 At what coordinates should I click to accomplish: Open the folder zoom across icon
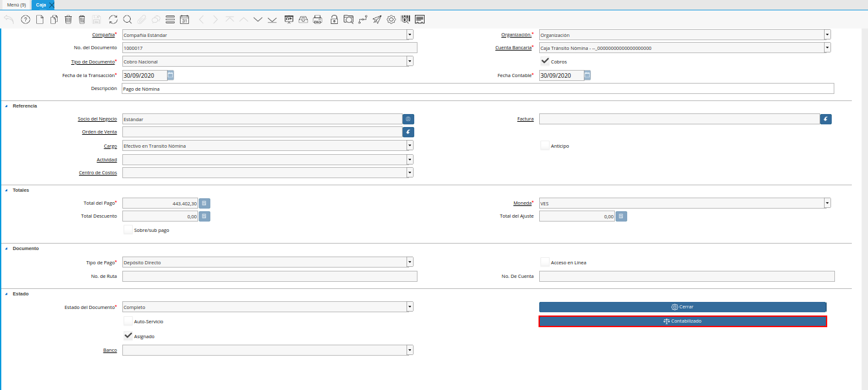coord(348,19)
